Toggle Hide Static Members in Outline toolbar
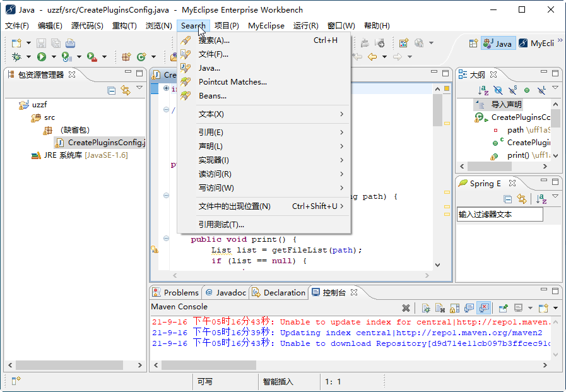The height and width of the screenshot is (392, 566). 512,90
